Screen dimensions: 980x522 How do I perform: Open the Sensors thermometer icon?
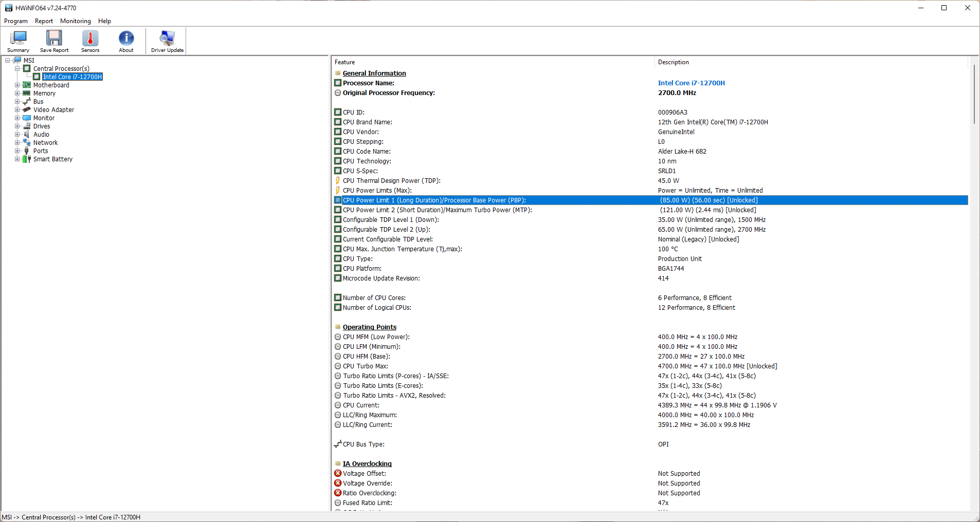click(x=90, y=41)
